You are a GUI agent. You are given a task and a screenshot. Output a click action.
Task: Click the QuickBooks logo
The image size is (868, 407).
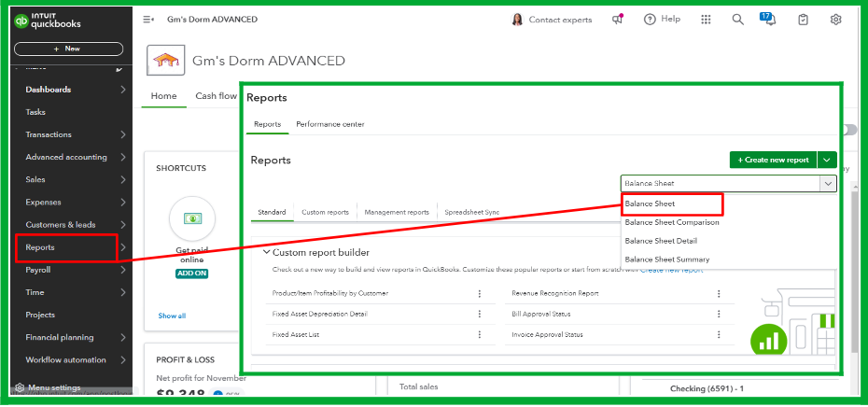coord(47,21)
